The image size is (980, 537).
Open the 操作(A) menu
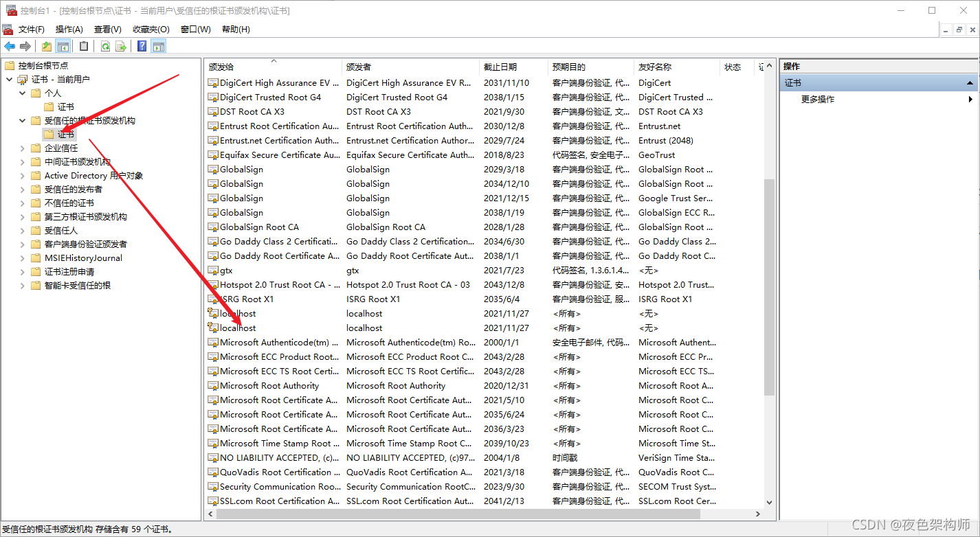click(x=69, y=29)
